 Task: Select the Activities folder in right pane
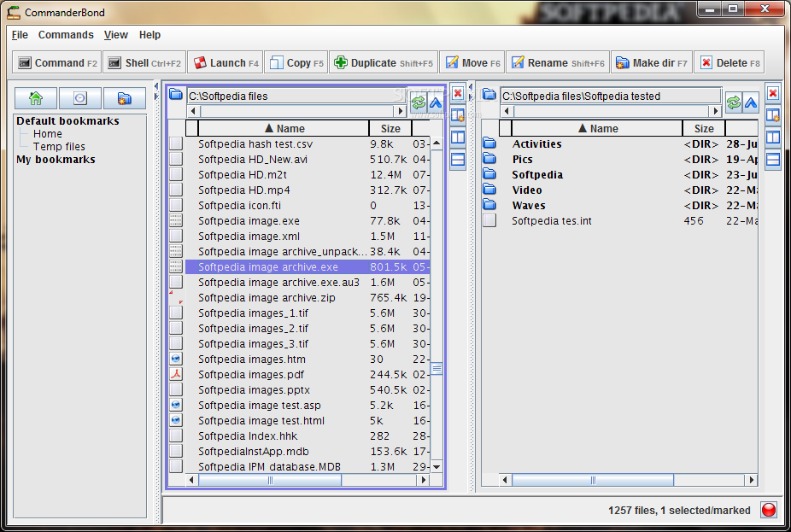coord(536,143)
